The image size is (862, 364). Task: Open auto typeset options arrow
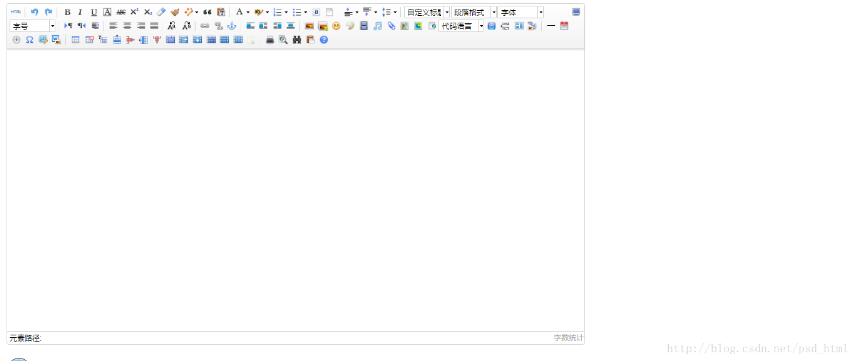point(196,12)
